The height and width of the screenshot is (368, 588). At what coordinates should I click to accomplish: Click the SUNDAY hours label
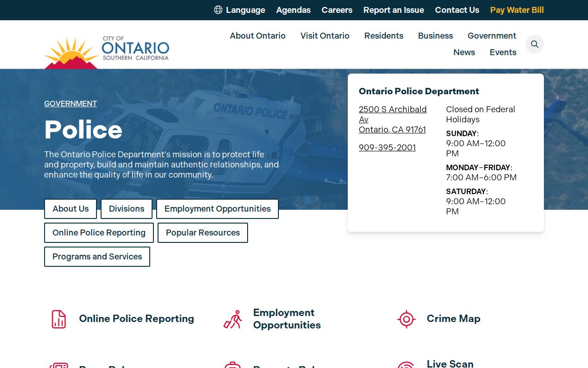point(462,133)
